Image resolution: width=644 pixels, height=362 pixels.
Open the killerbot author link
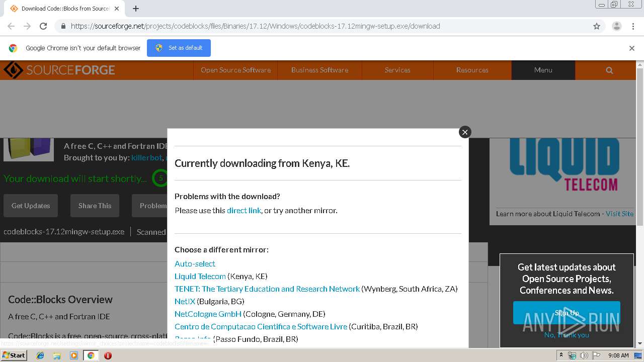146,158
